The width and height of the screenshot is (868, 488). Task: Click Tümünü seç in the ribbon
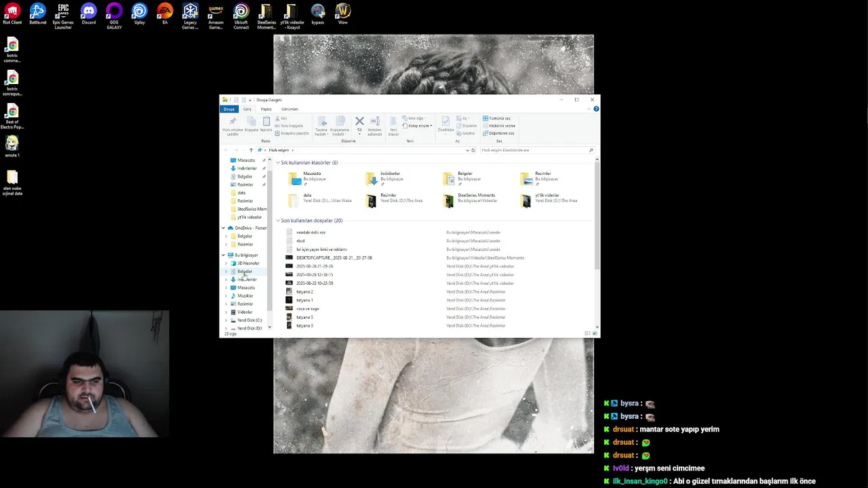click(x=497, y=118)
